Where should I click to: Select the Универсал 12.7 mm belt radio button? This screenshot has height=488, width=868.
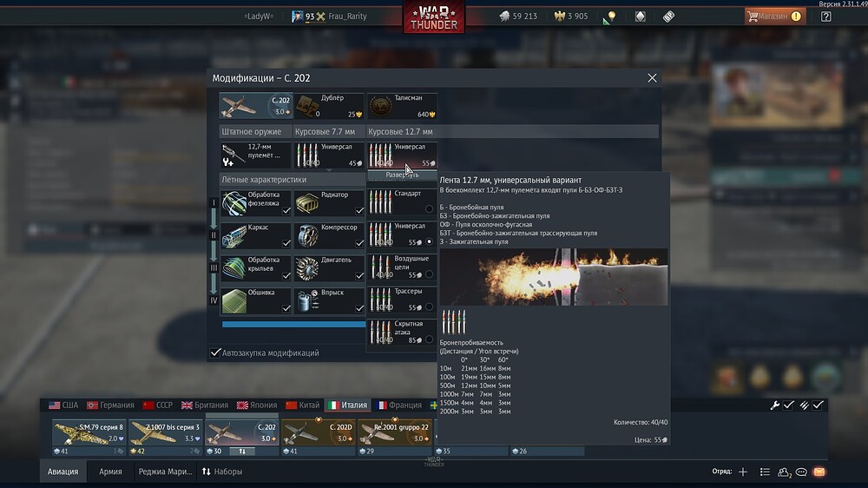coord(429,241)
